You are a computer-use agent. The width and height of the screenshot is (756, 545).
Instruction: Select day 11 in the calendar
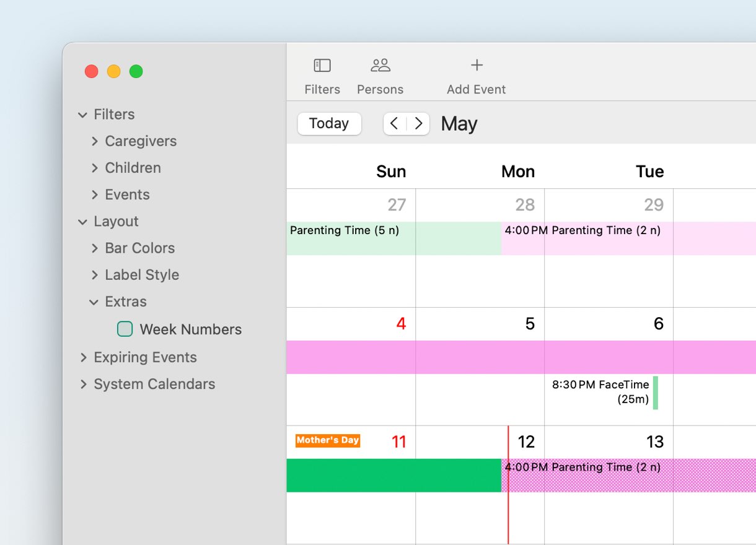coord(399,442)
